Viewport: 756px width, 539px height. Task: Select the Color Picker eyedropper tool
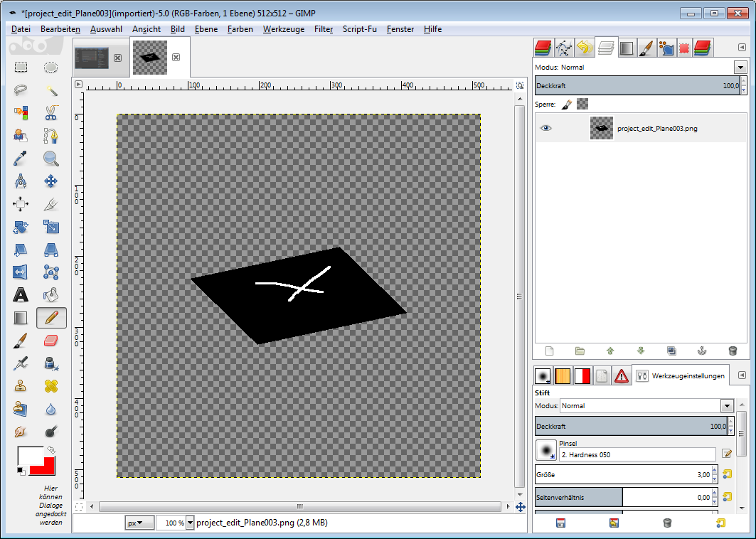click(x=21, y=158)
